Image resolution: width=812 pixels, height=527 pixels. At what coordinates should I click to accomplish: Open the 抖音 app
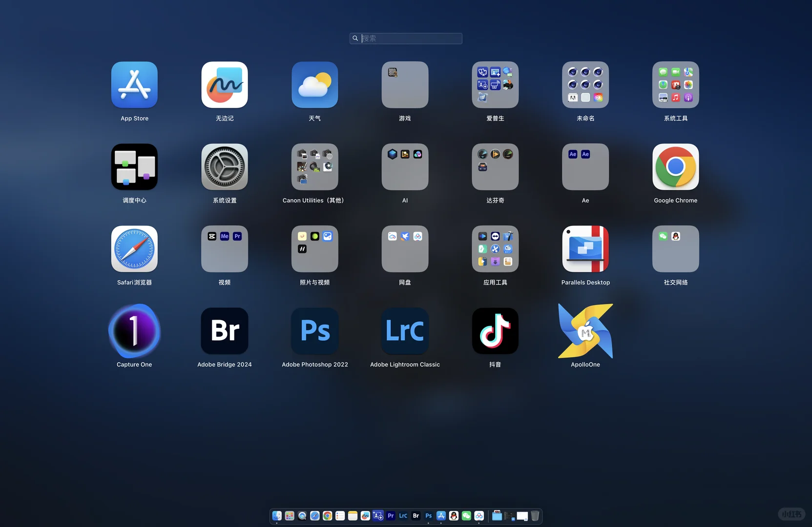pyautogui.click(x=495, y=331)
